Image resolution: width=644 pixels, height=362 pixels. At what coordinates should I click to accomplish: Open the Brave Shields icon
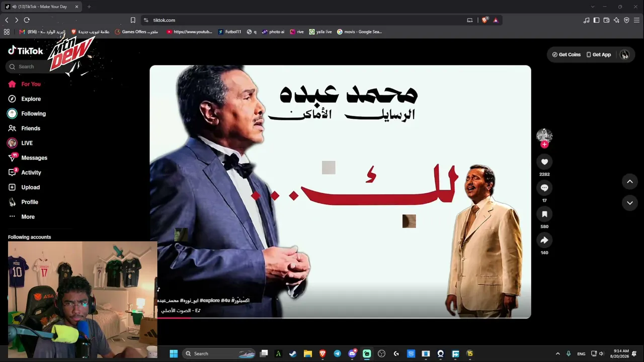[485, 20]
